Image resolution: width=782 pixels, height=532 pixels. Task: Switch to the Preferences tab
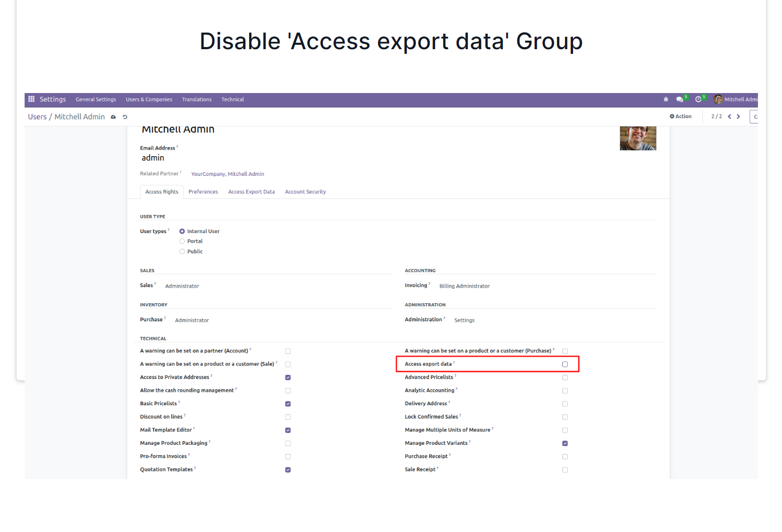(x=203, y=192)
